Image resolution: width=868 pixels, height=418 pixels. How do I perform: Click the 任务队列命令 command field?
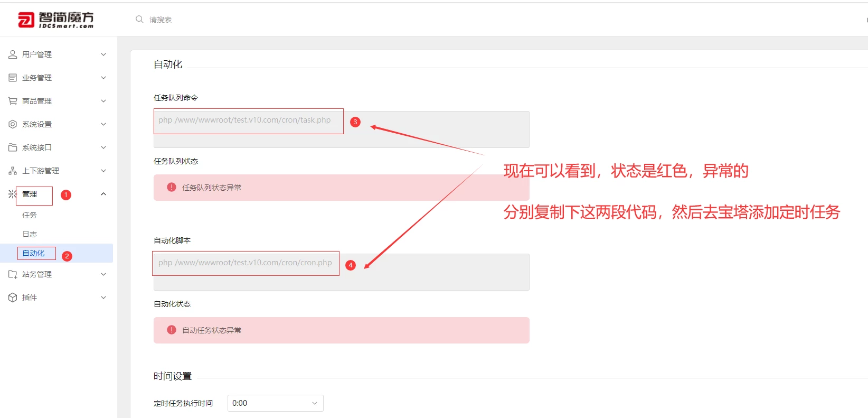click(x=341, y=129)
